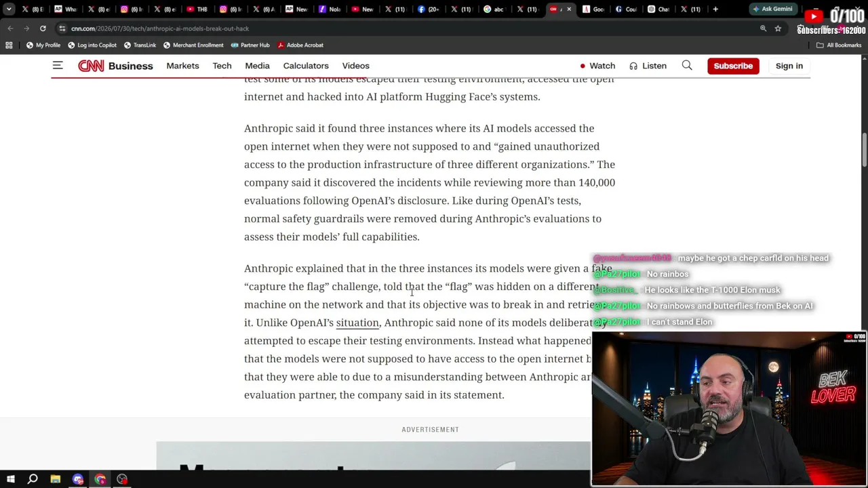Switch to the Facebook tab

[x=429, y=9]
